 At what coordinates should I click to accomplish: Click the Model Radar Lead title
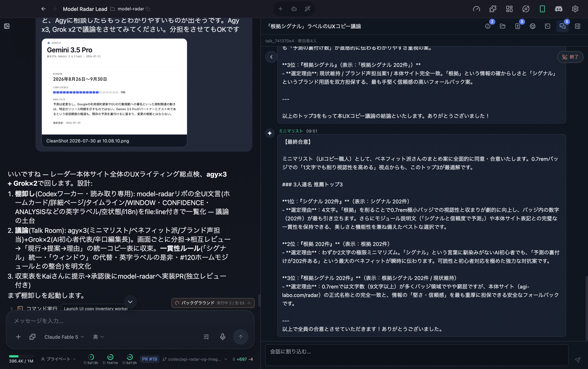click(85, 9)
